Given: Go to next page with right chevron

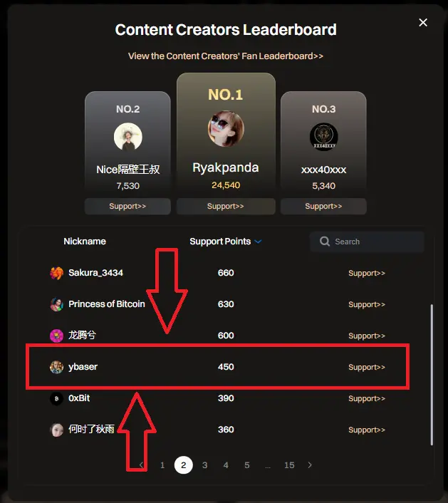Looking at the screenshot, I should click(309, 465).
